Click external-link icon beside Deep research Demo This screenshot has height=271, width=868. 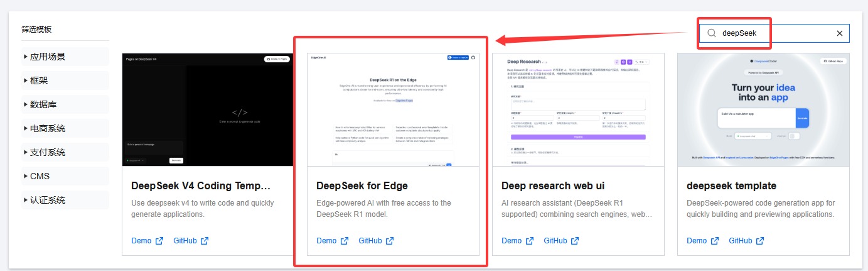coord(529,241)
